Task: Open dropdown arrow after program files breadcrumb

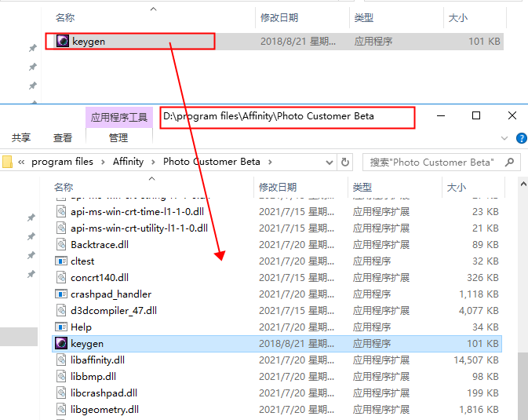Action: point(103,163)
